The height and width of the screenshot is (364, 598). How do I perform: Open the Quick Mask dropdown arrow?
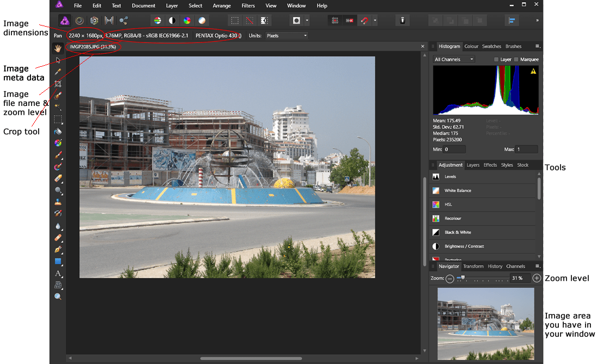(307, 21)
